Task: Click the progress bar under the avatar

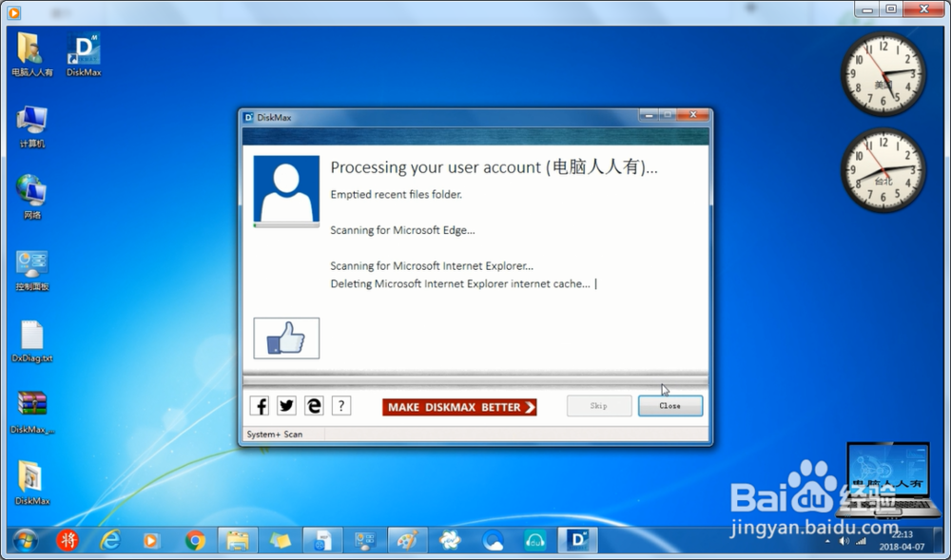Action: [286, 225]
